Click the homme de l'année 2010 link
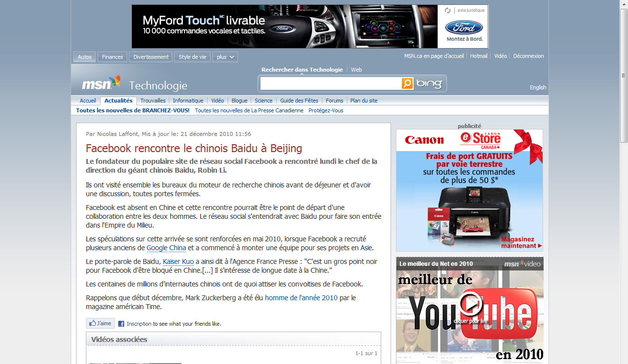This screenshot has width=628, height=364. pos(301,297)
